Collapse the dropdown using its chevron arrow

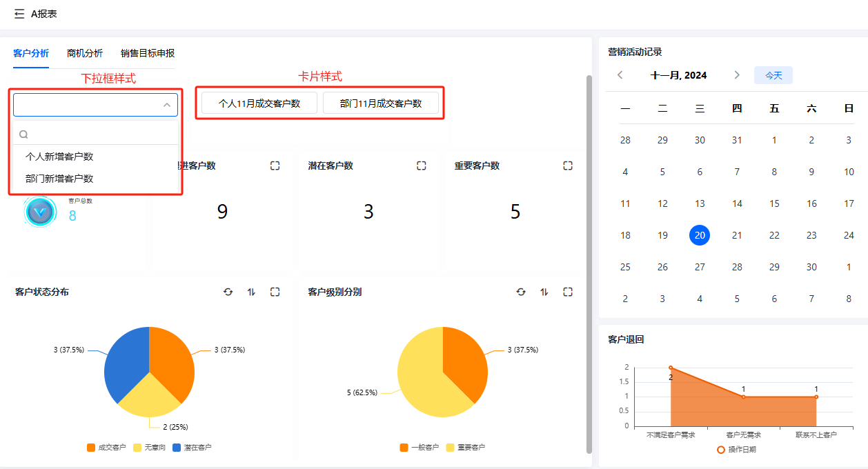tap(167, 105)
